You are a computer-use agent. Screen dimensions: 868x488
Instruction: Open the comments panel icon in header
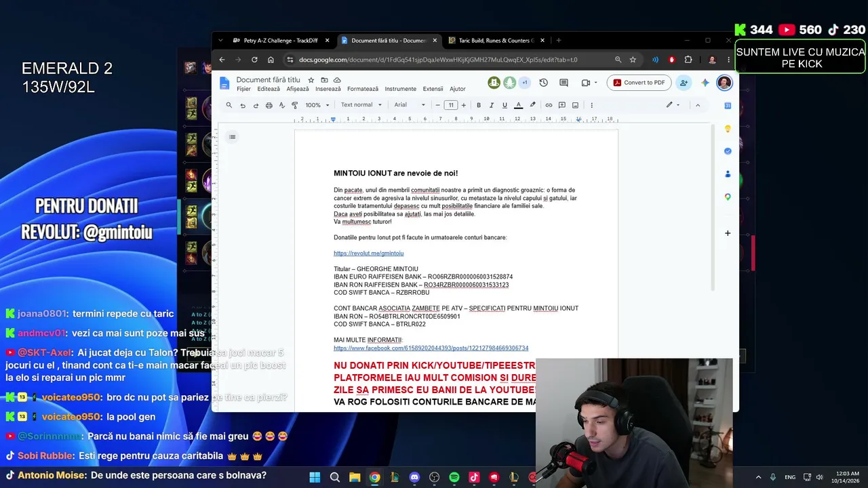[564, 83]
